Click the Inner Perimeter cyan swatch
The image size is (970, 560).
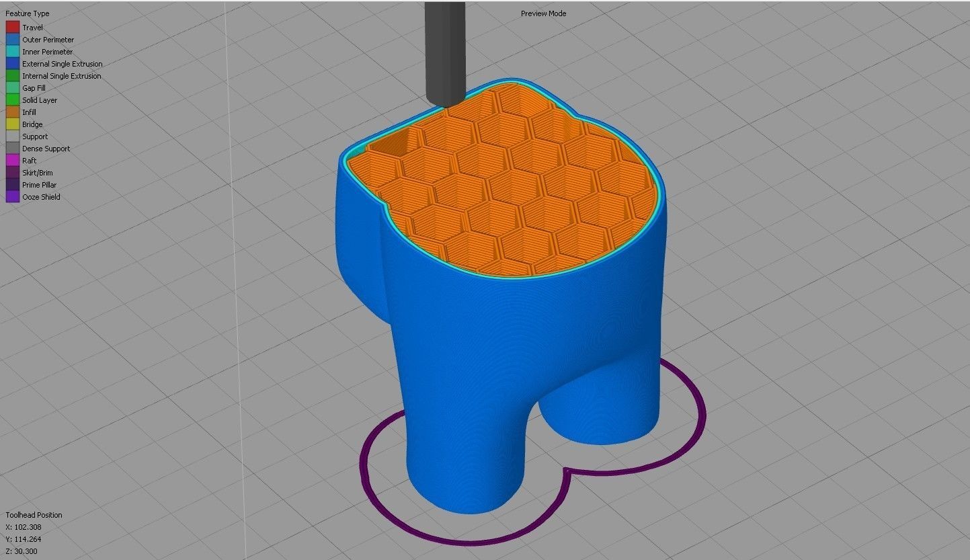click(x=13, y=52)
